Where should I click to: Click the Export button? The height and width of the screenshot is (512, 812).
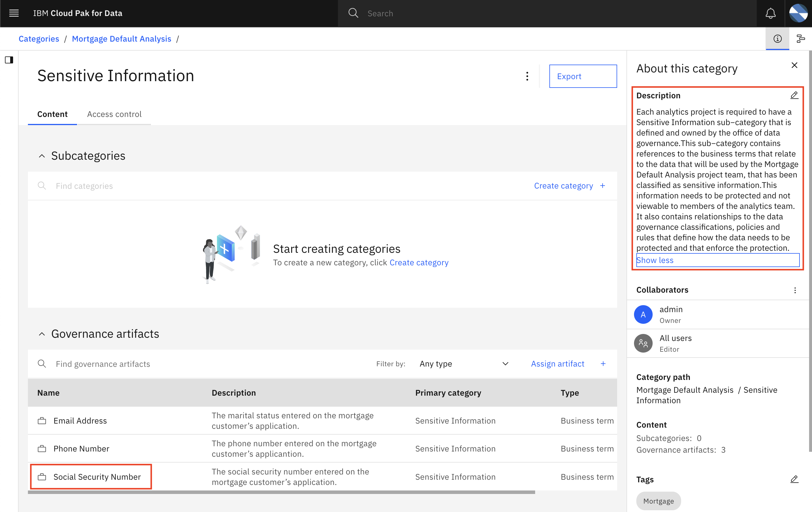point(583,76)
